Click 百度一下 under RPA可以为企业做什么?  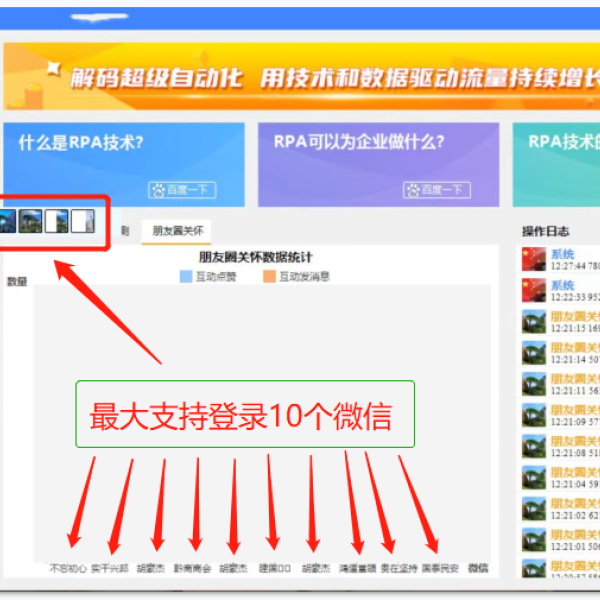[437, 189]
